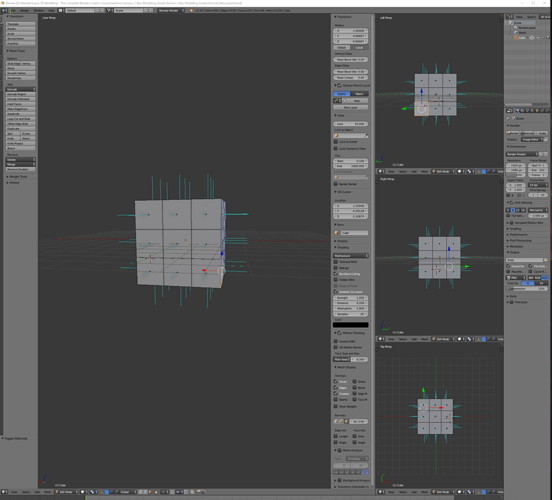This screenshot has height=500, width=552.
Task: Click the black ambient occlusion color swatch
Action: pyautogui.click(x=351, y=325)
